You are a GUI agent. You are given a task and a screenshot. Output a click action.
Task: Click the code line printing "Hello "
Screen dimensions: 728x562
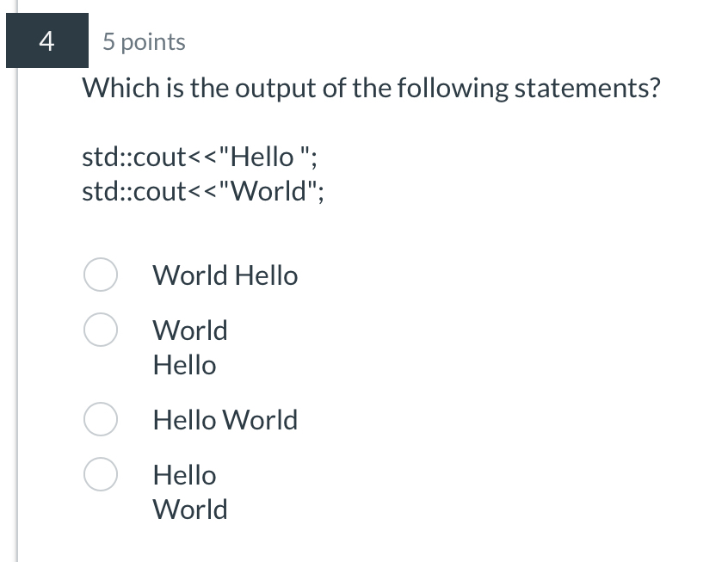[x=204, y=157]
